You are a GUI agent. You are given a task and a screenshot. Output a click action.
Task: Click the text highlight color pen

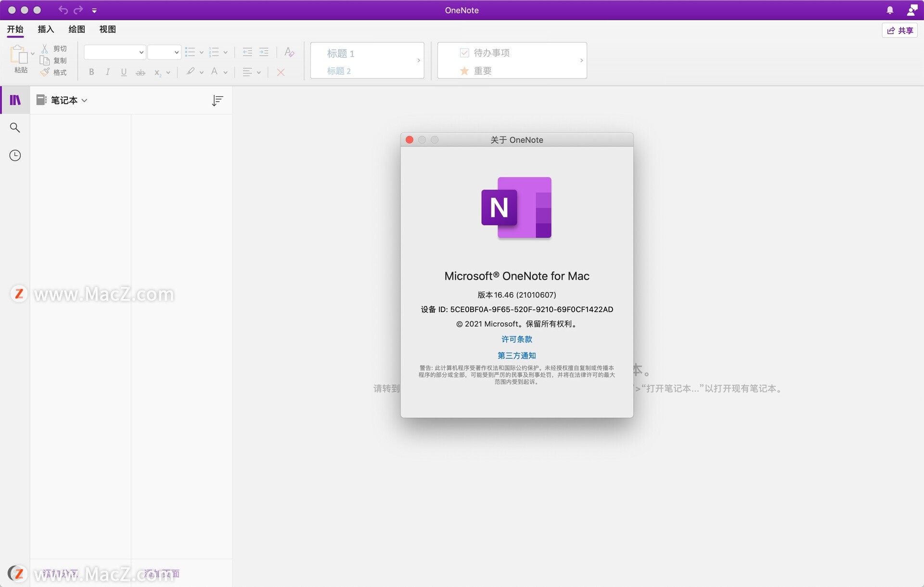(x=191, y=72)
